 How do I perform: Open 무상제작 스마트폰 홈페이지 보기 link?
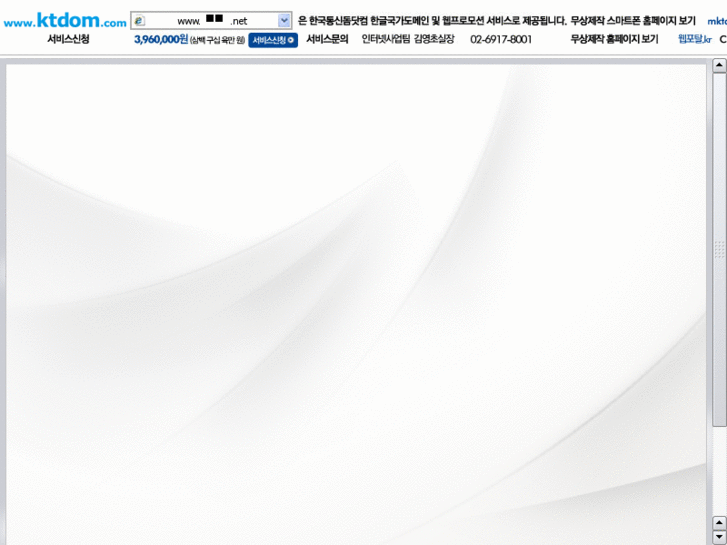coord(633,21)
